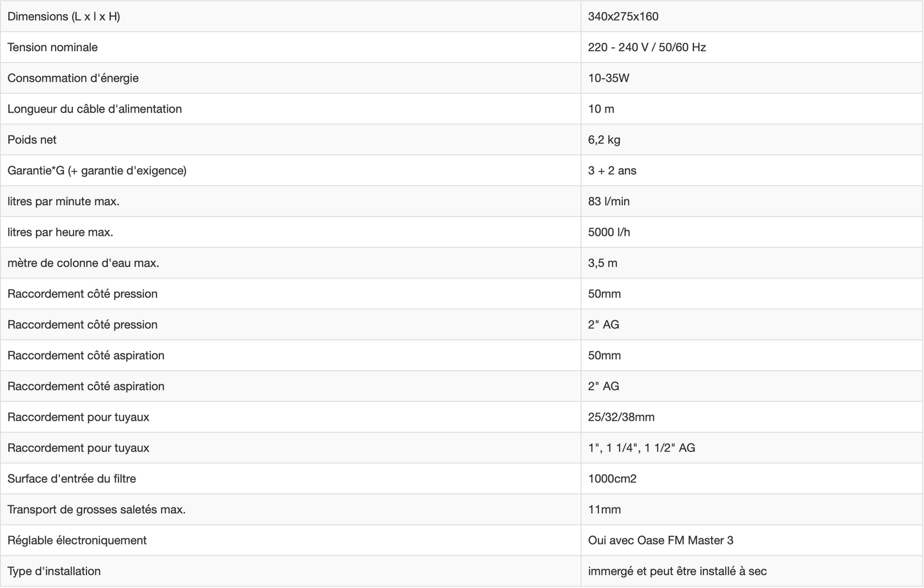This screenshot has width=924, height=588.
Task: Select the 5000 l/h flow rate value
Action: [609, 232]
